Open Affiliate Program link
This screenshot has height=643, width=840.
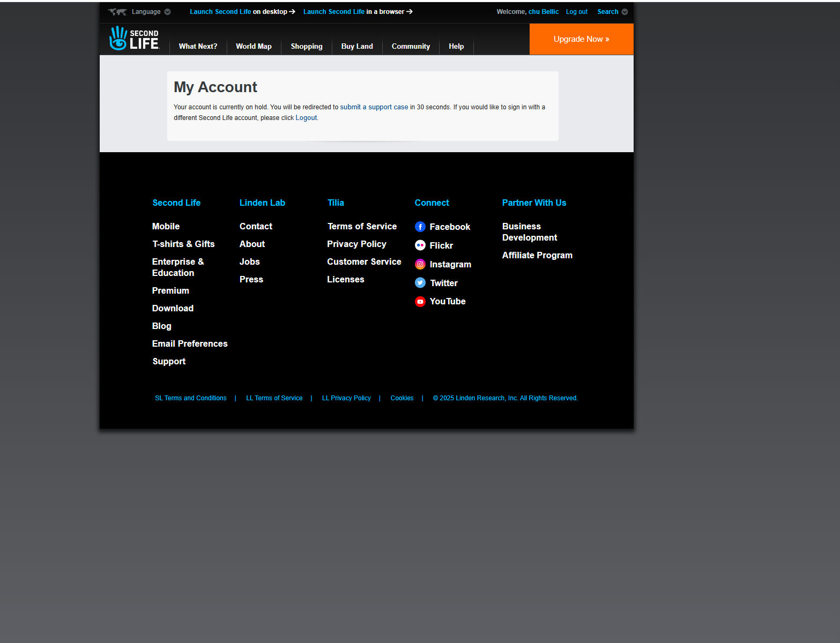coord(537,256)
